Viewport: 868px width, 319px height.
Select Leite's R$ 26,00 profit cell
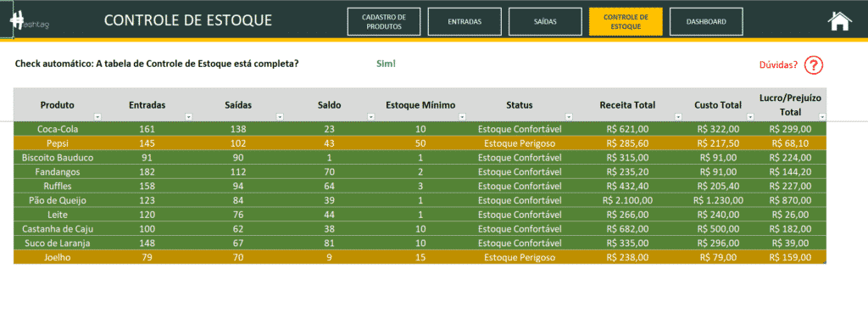[x=791, y=215]
